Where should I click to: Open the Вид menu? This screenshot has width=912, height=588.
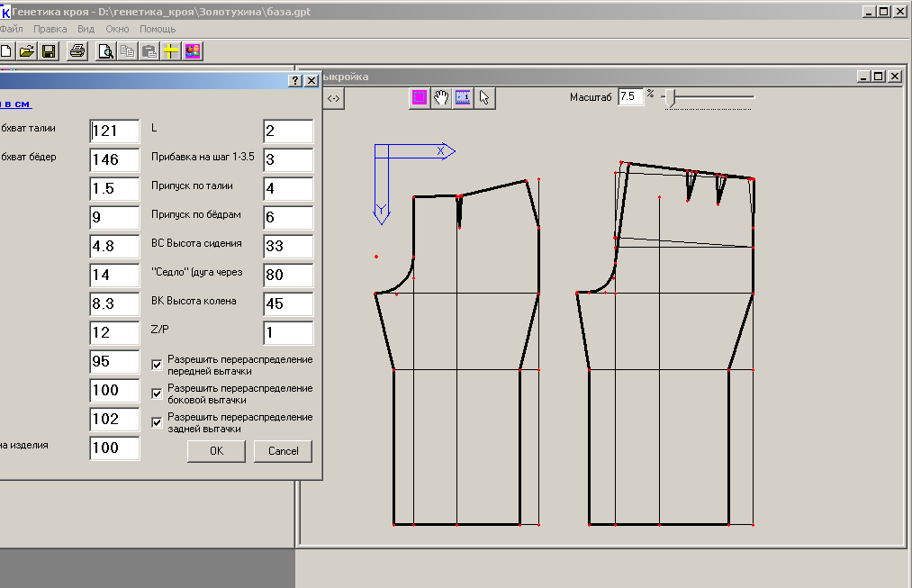pos(86,29)
